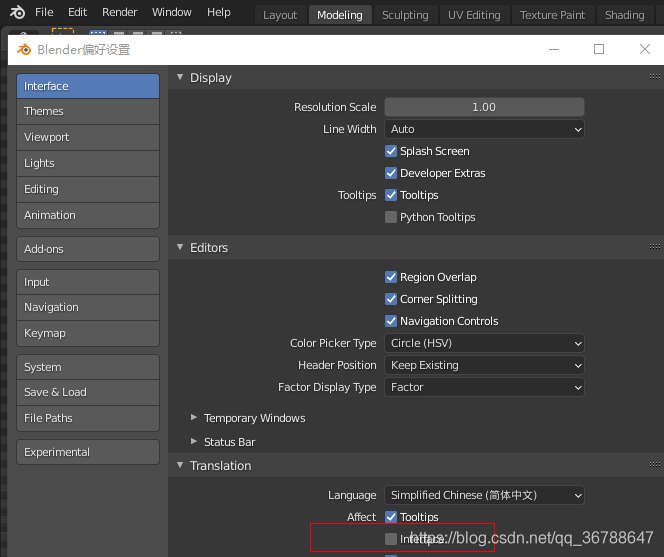Open the Window menu
This screenshot has height=557, width=664.
pyautogui.click(x=172, y=12)
